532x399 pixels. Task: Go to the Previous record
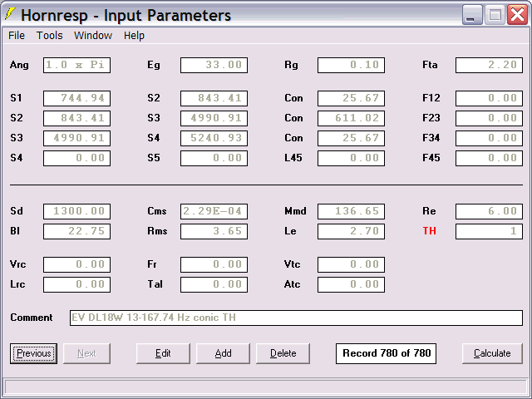(33, 353)
